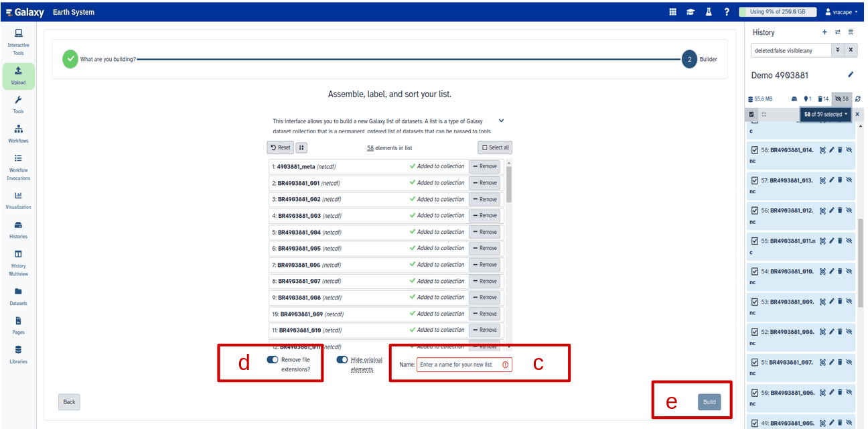868x431 pixels.
Task: Remove BR4903881_003 from the collection
Action: pyautogui.click(x=484, y=216)
